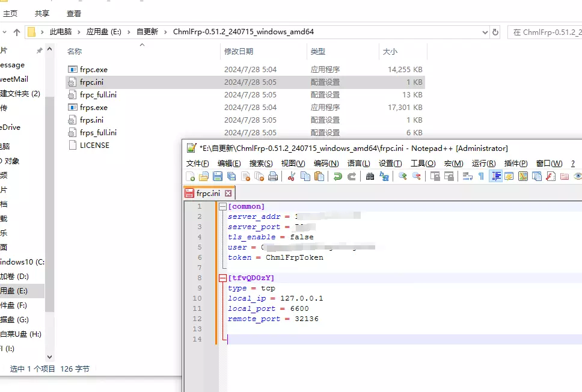The image size is (582, 392).
Task: Click the Open file icon in Notepad++ toolbar
Action: [204, 176]
